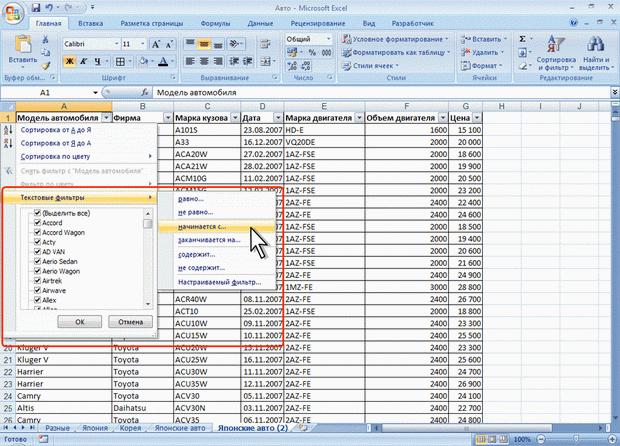
Task: Click the AutoSum sigma icon
Action: pos(522,39)
